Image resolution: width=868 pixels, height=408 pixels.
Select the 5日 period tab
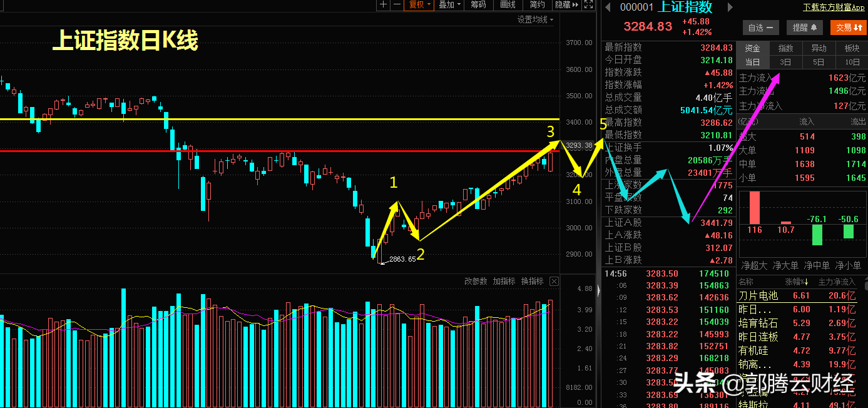click(819, 62)
